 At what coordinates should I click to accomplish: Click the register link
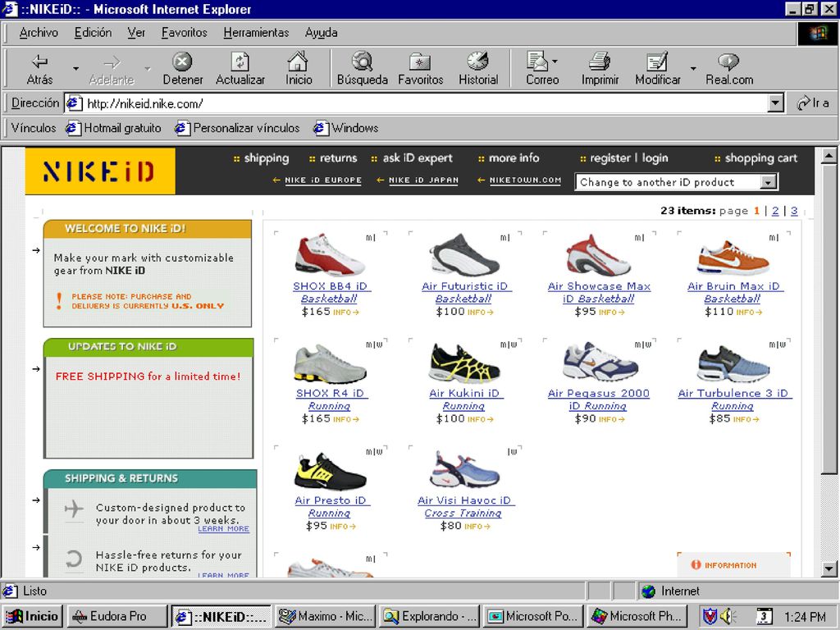coord(609,158)
